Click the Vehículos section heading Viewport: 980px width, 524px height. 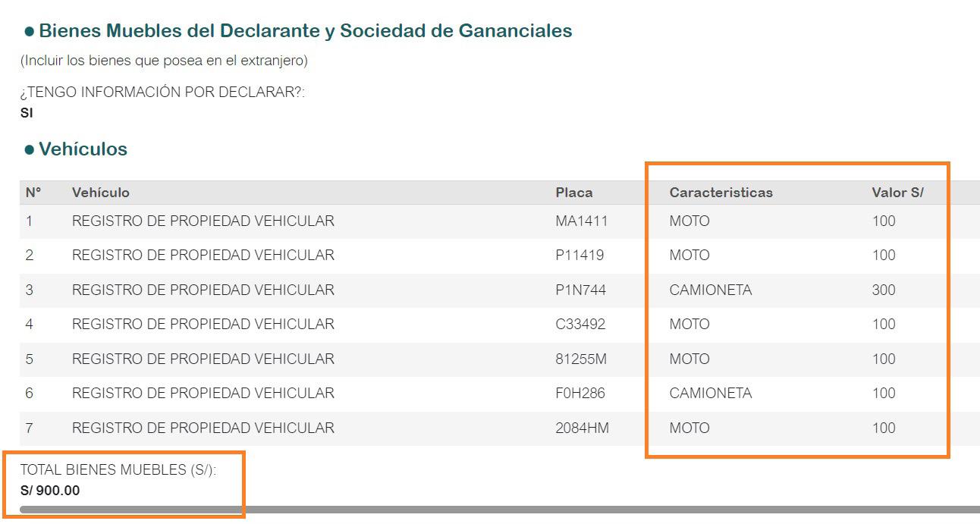[x=83, y=149]
